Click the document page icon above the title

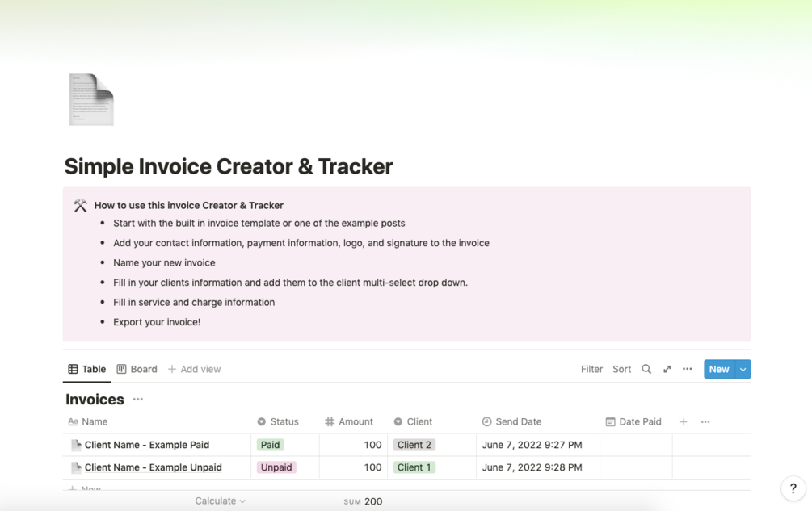90,98
